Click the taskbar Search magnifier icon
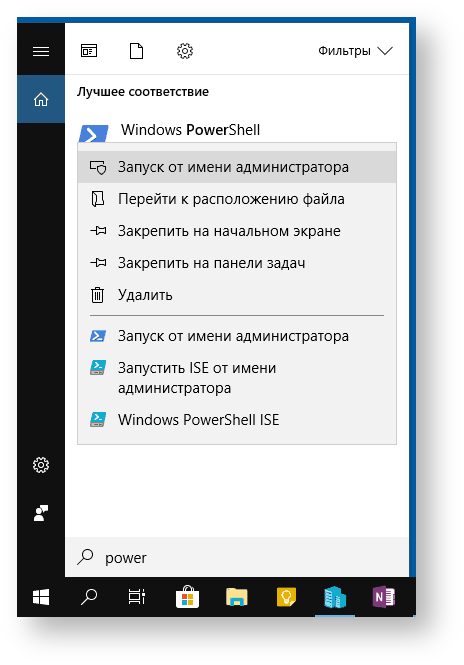The height and width of the screenshot is (665, 464). pyautogui.click(x=89, y=597)
